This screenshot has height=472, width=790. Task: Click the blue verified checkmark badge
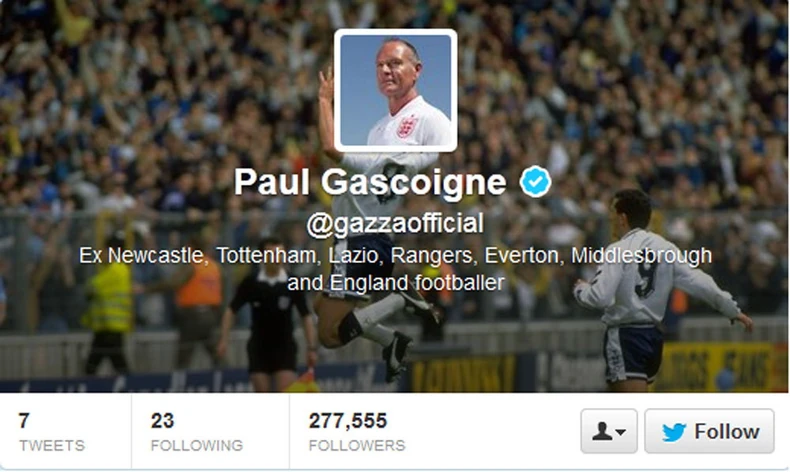[536, 181]
